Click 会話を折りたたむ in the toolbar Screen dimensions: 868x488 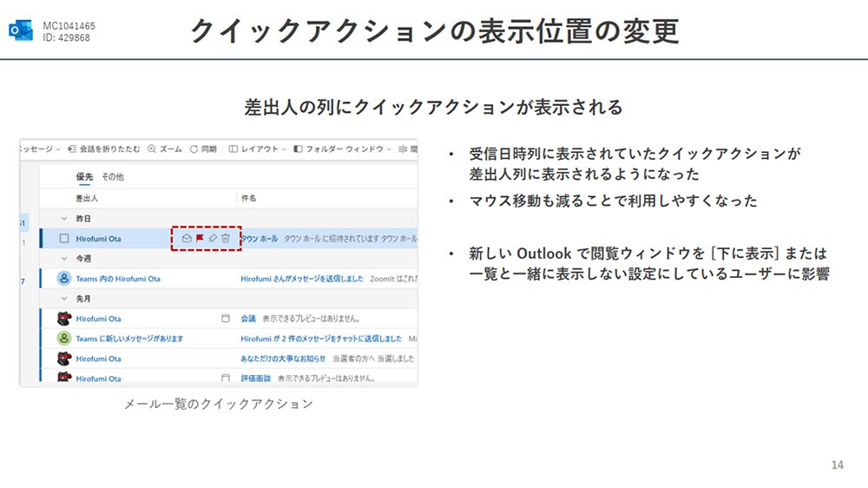pos(103,149)
